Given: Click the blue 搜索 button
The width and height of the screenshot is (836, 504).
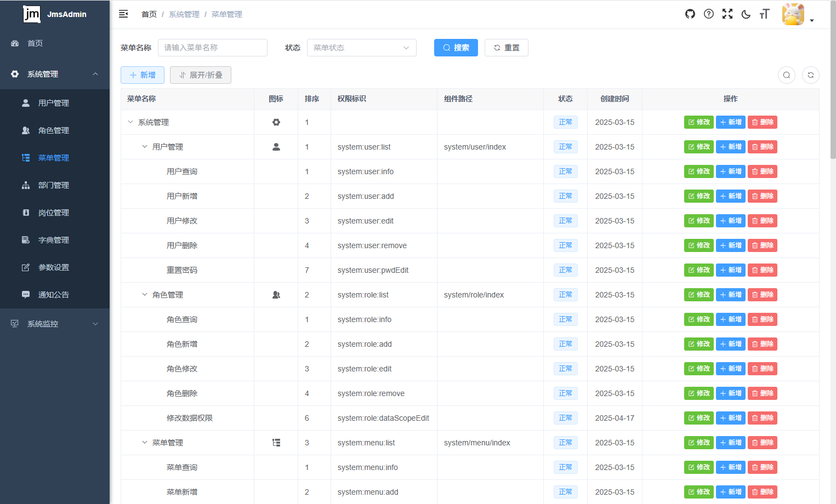Looking at the screenshot, I should click(x=456, y=48).
